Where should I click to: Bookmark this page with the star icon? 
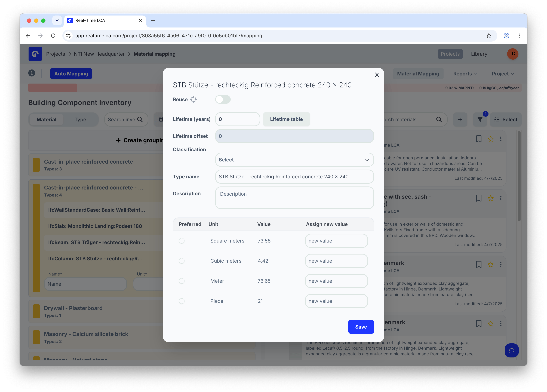pyautogui.click(x=489, y=36)
